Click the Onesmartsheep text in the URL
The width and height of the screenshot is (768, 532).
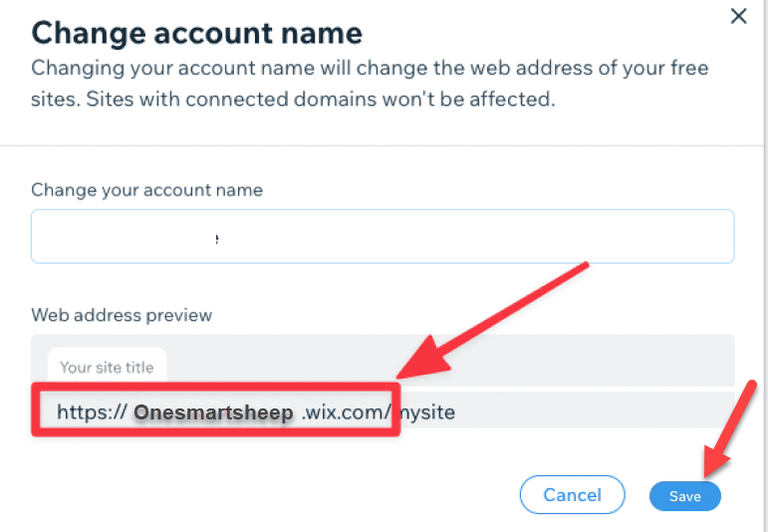pos(213,412)
